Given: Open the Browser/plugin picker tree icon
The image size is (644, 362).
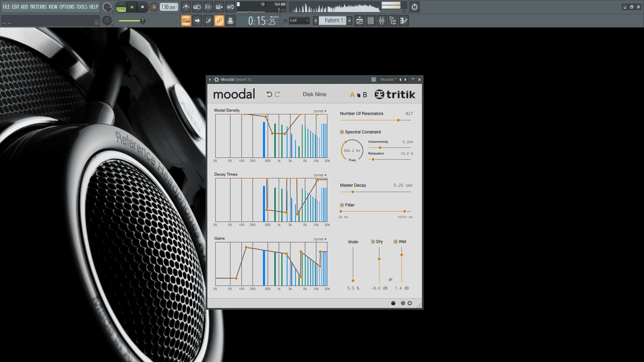Looking at the screenshot, I should point(393,21).
